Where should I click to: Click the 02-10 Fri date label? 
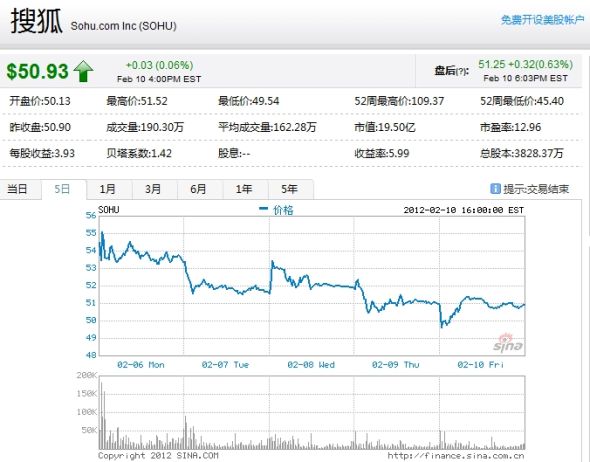[481, 365]
